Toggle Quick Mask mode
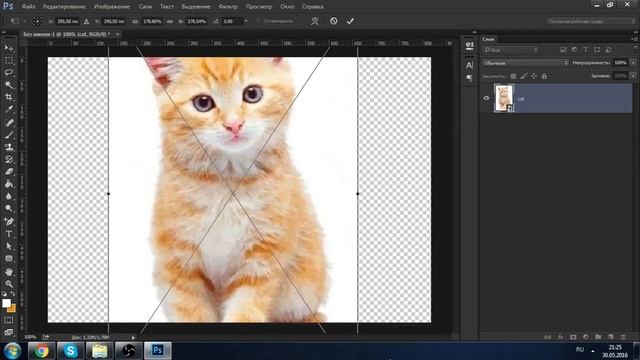This screenshot has height=360, width=640. click(9, 320)
